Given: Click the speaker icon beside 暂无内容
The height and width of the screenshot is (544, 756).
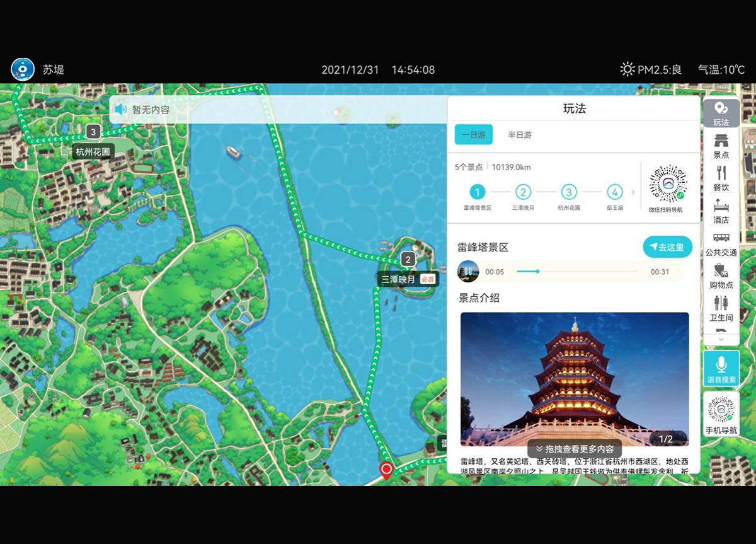Looking at the screenshot, I should coord(120,110).
